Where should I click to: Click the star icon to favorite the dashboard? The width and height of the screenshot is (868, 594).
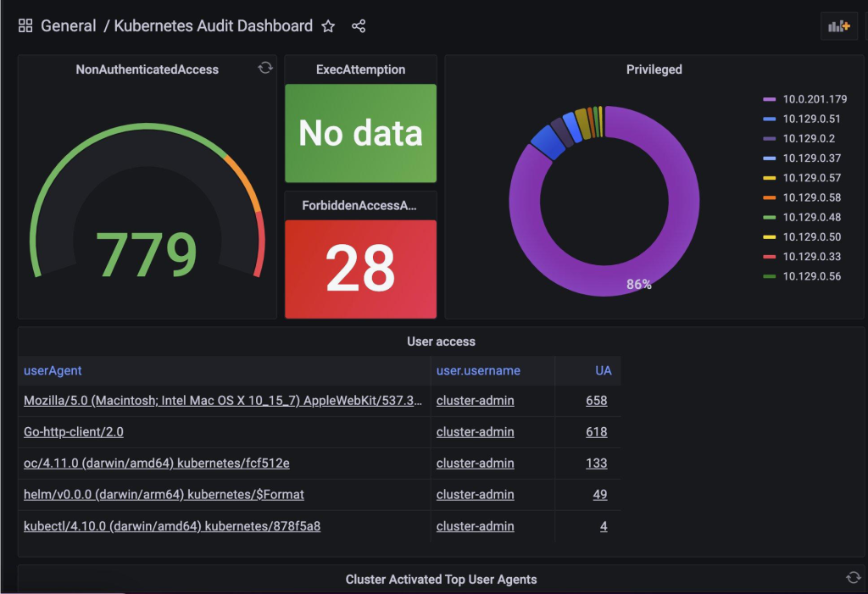328,26
